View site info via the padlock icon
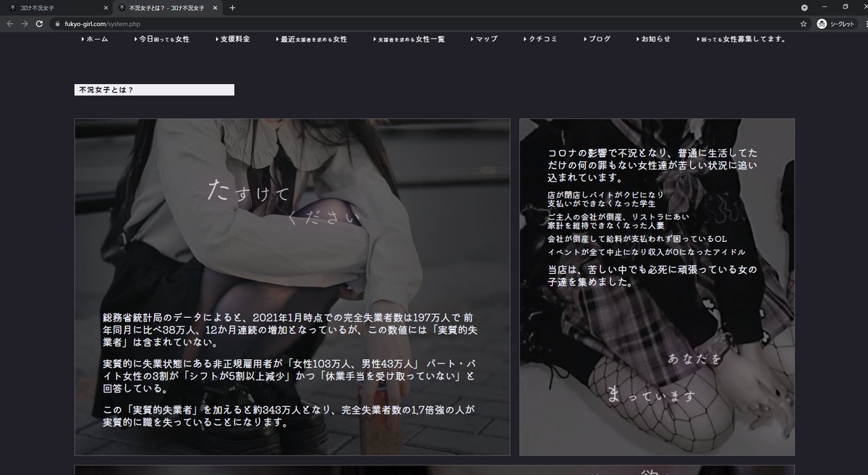Image resolution: width=868 pixels, height=475 pixels. [x=57, y=23]
